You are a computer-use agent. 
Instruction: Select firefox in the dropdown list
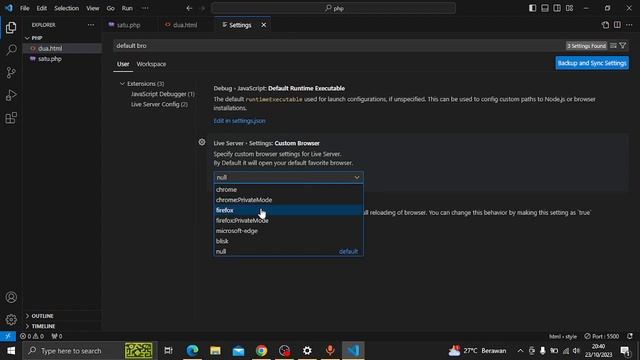(x=288, y=210)
